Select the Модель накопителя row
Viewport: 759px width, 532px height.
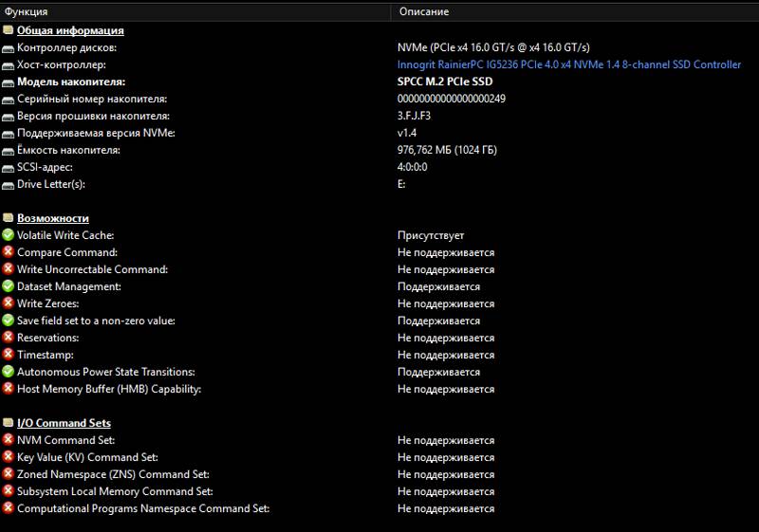(71, 82)
